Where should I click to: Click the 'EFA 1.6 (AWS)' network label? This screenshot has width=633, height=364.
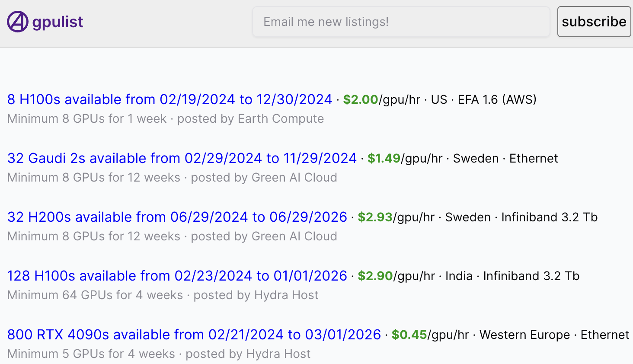[x=497, y=99]
